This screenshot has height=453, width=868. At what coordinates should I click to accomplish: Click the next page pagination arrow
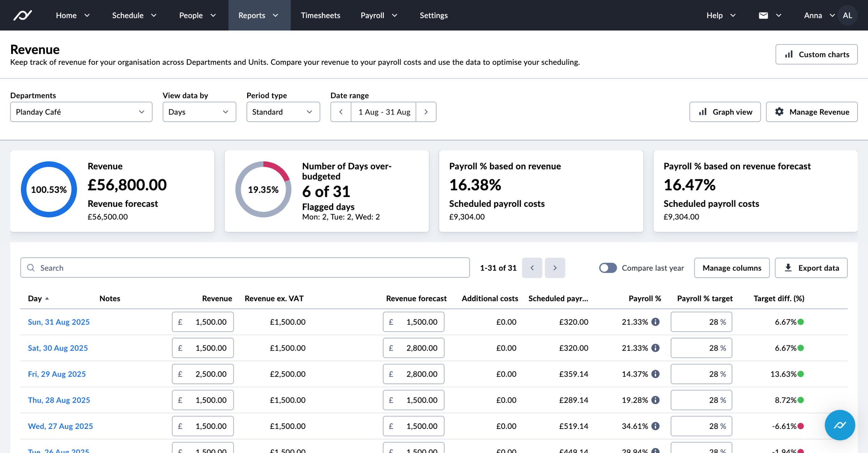pos(555,268)
